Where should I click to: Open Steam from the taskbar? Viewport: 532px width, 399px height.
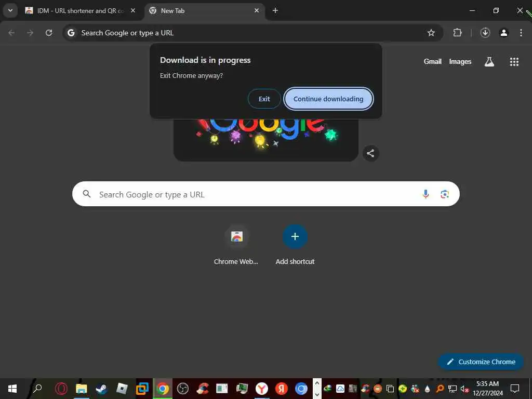point(101,389)
